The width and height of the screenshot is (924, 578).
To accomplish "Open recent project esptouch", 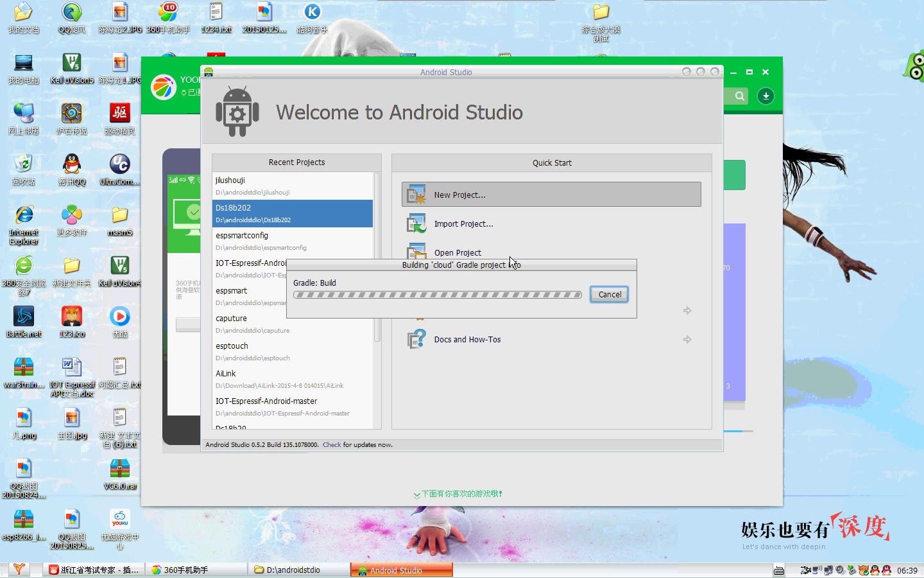I will (293, 351).
